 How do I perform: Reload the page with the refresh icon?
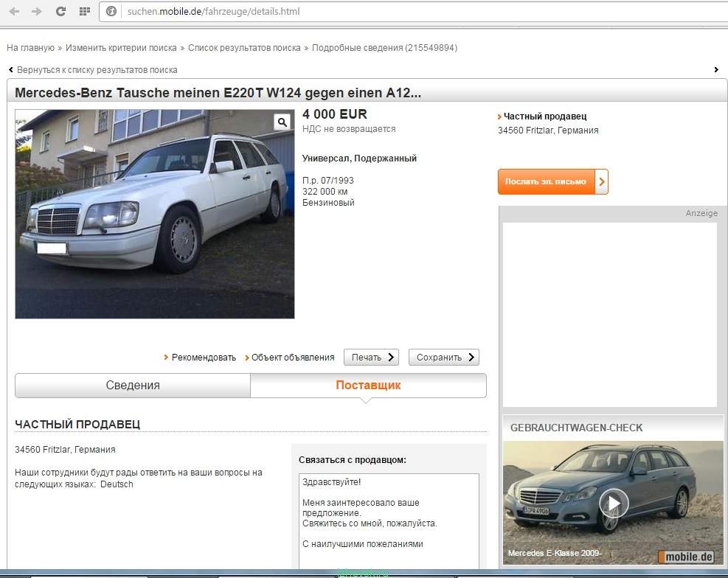tap(60, 12)
